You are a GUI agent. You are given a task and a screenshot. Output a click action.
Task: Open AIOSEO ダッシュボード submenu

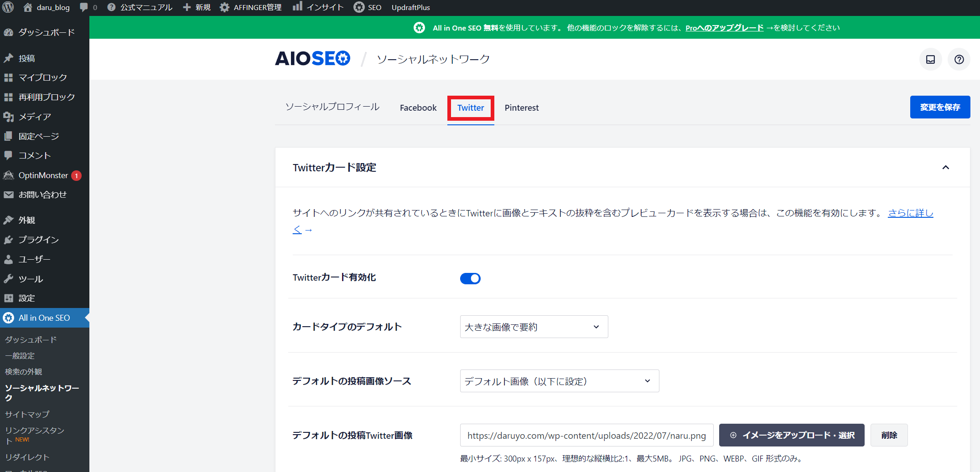click(31, 339)
